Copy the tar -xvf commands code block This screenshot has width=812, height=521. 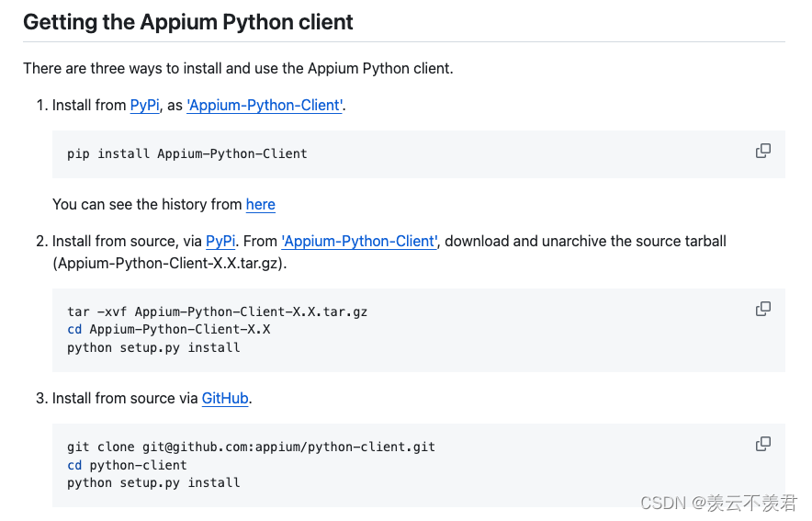tap(762, 309)
